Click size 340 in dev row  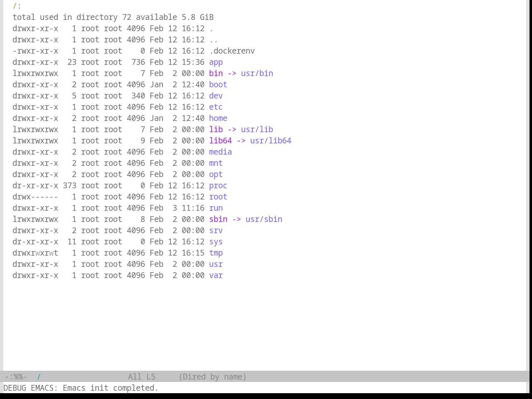pos(138,96)
